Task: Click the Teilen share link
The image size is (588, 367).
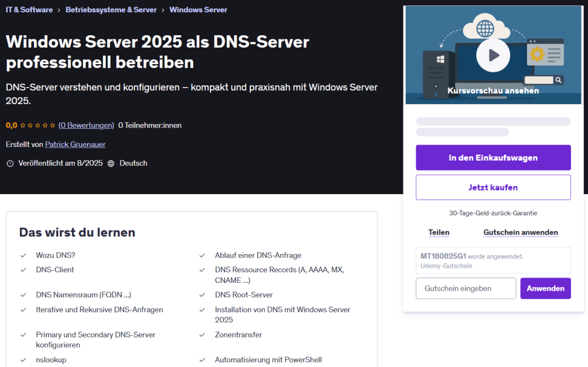Action: 439,232
